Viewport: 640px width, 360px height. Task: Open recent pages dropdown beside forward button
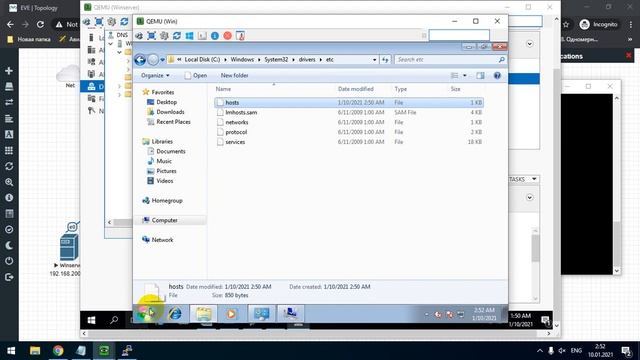tap(162, 60)
